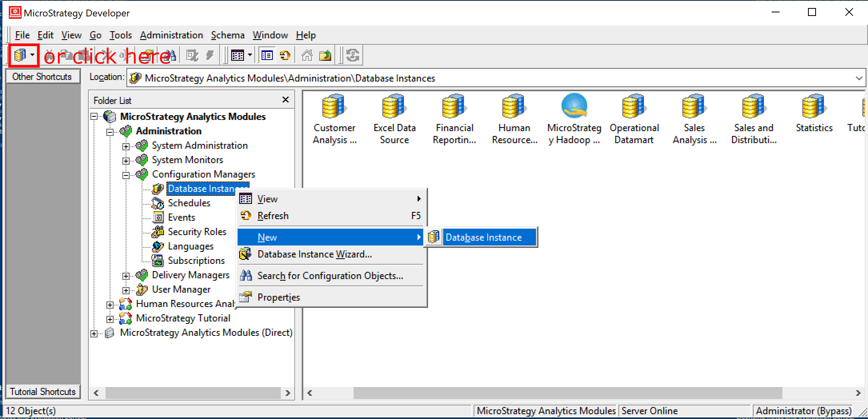868x419 pixels.
Task: Click the Folder List horizontal scrollbar right arrow
Action: pyautogui.click(x=288, y=393)
